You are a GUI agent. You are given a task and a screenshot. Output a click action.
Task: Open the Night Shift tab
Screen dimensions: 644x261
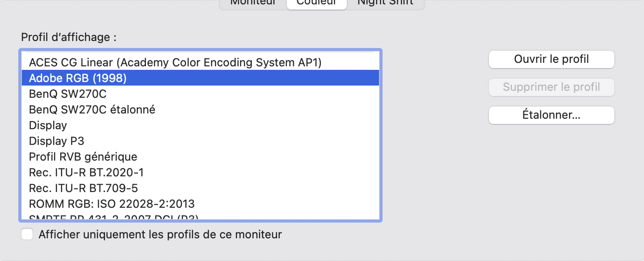coord(385,3)
